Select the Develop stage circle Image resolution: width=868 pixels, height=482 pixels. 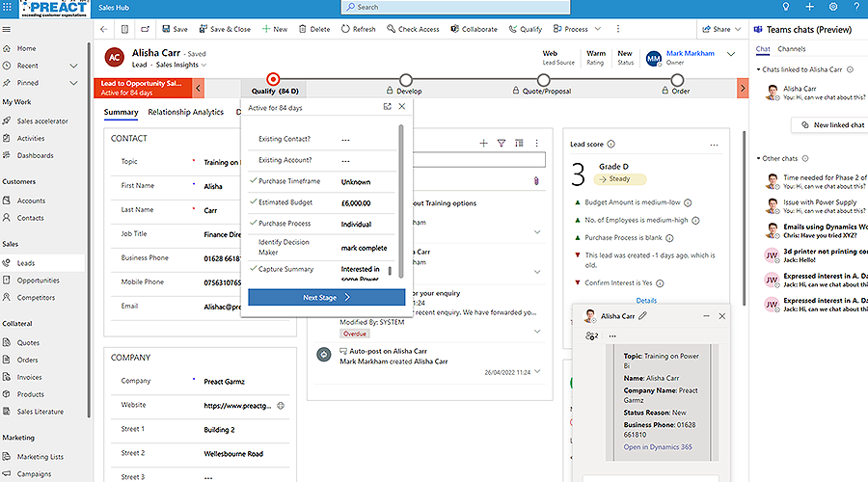406,80
